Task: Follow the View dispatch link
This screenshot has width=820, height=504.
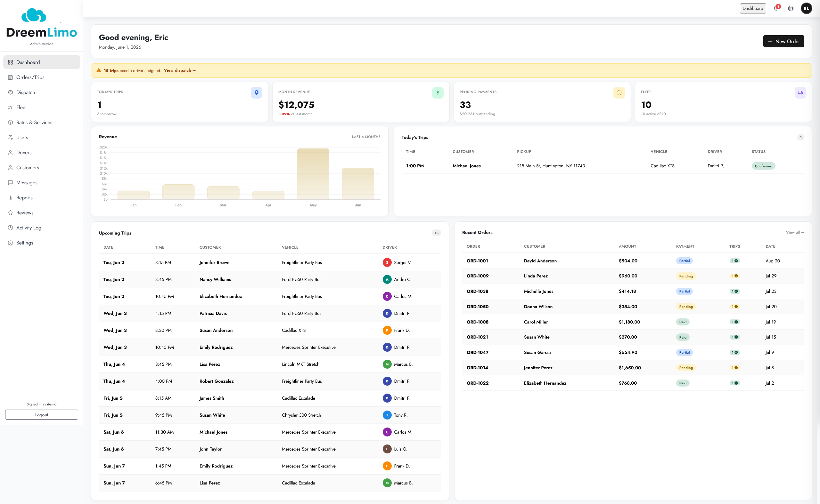Action: point(179,70)
